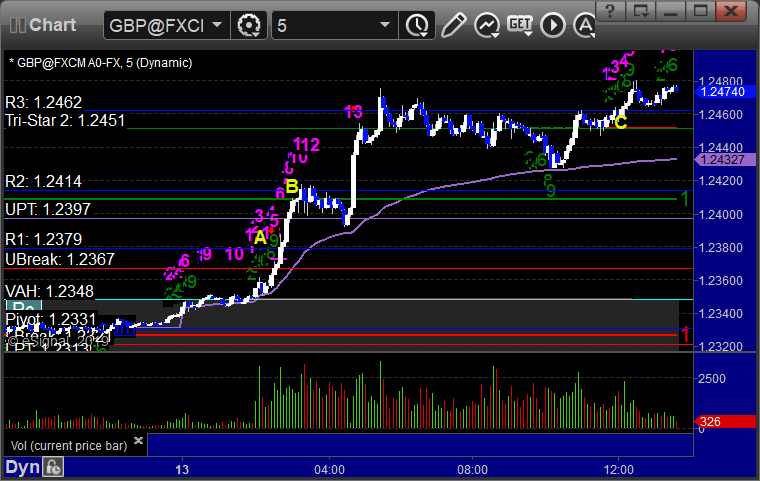The width and height of the screenshot is (760, 481).
Task: Click the Dyn label at bottom left
Action: pos(22,467)
